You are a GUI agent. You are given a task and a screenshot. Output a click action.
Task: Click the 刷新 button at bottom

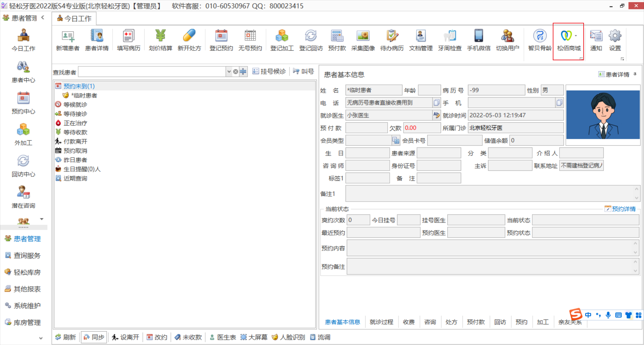click(x=65, y=337)
